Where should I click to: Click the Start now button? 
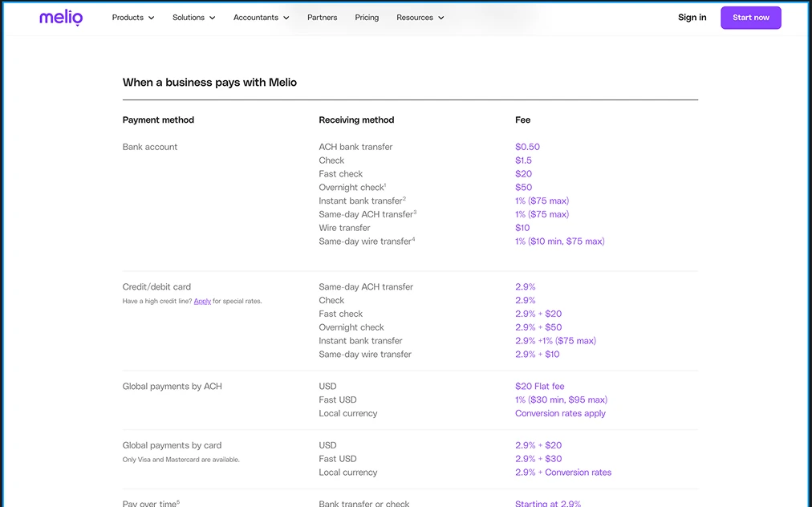(751, 18)
